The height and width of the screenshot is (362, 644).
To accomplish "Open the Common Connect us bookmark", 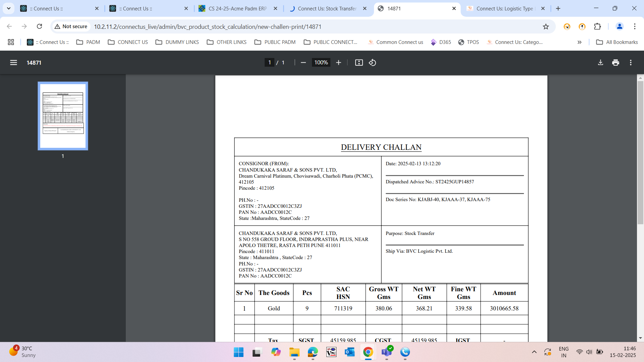I will 395,42.
